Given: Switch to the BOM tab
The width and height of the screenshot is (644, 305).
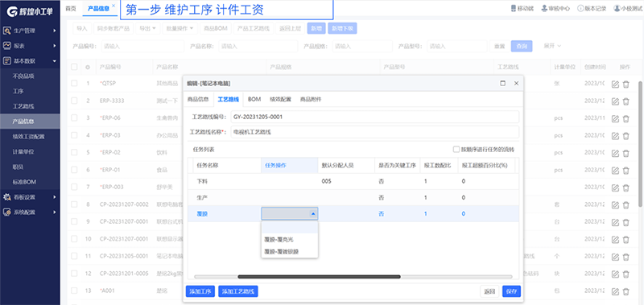Looking at the screenshot, I should [254, 99].
